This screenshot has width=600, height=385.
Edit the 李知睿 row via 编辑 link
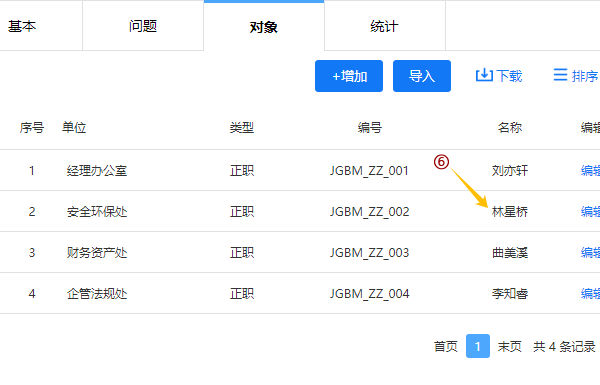coord(590,294)
